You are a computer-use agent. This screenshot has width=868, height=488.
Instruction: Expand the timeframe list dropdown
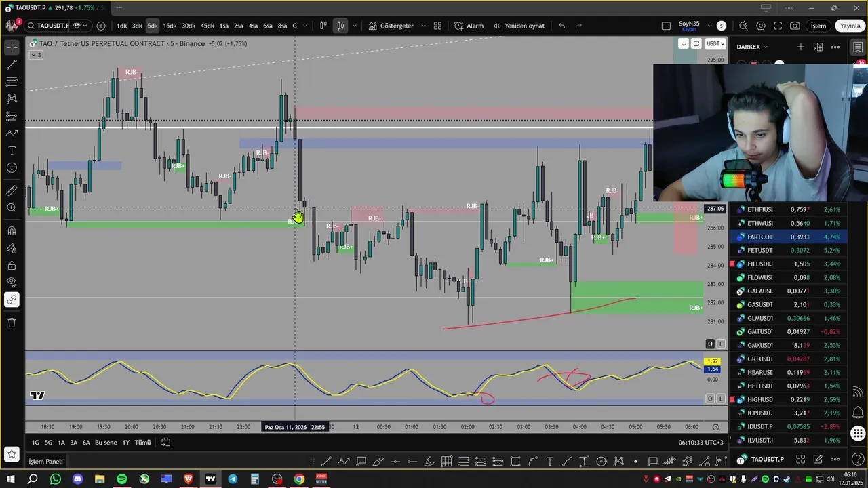305,26
